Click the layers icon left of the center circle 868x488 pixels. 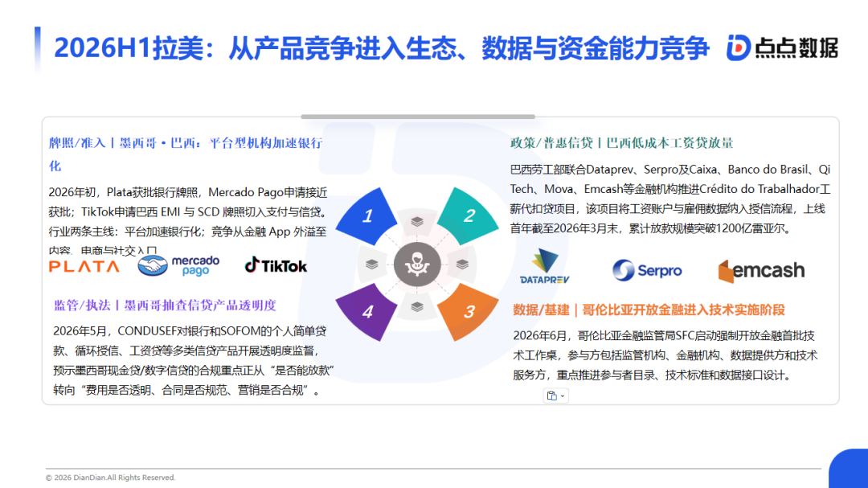(x=372, y=265)
